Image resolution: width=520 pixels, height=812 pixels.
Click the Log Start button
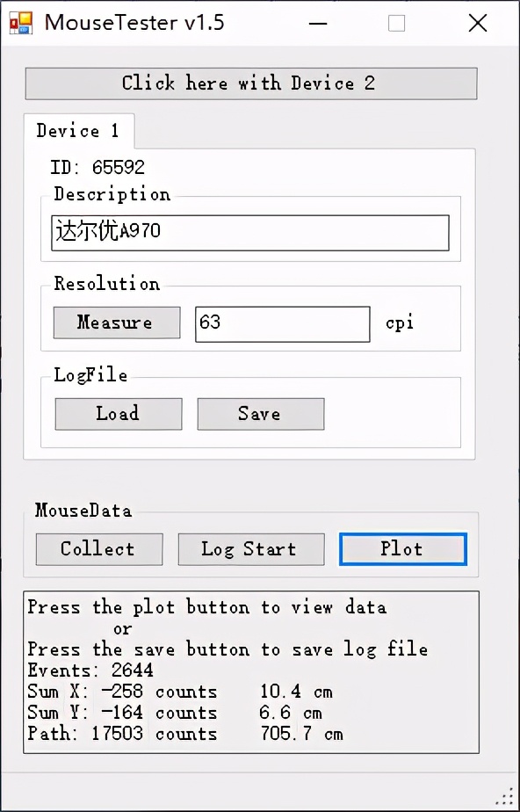point(251,549)
